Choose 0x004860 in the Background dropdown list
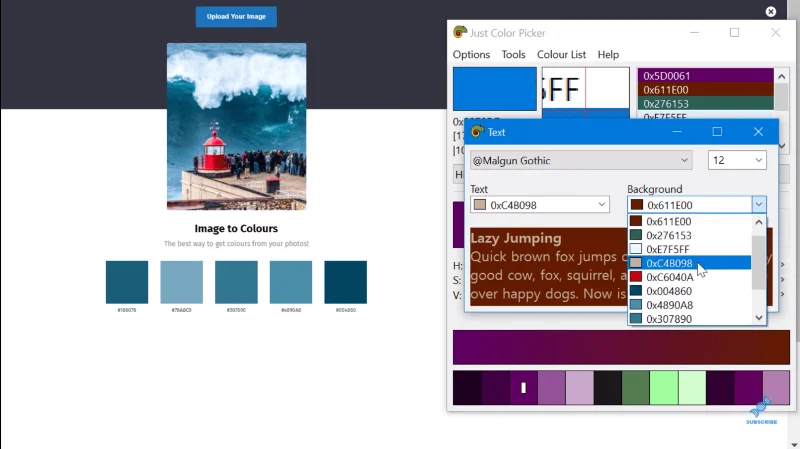The image size is (800, 449). click(x=690, y=291)
